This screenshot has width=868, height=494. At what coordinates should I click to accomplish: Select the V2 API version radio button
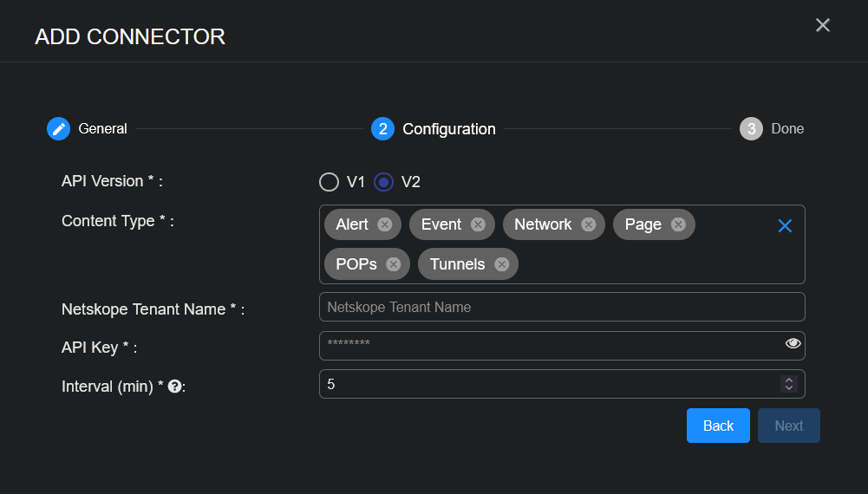coord(383,182)
